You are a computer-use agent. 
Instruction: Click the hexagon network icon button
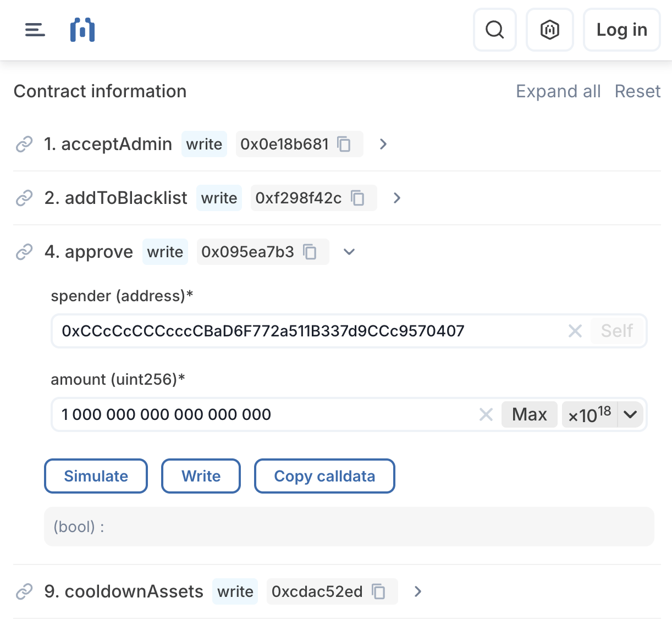(x=549, y=30)
